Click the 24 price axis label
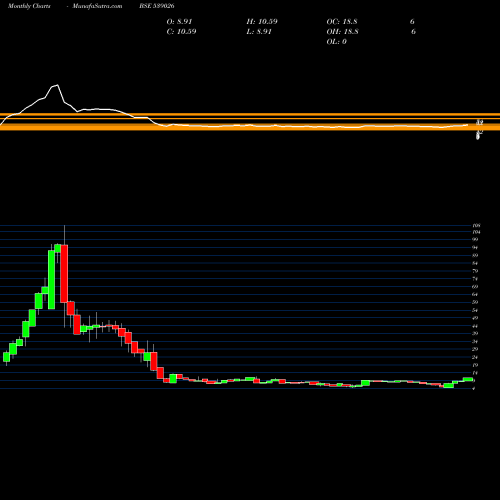 coord(475,357)
